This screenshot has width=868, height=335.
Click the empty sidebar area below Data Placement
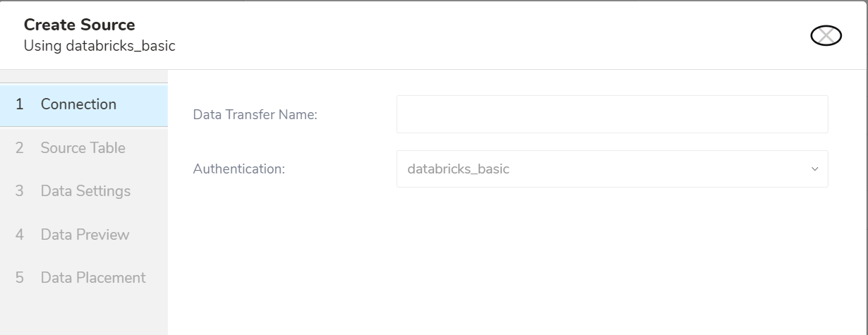pos(83,314)
